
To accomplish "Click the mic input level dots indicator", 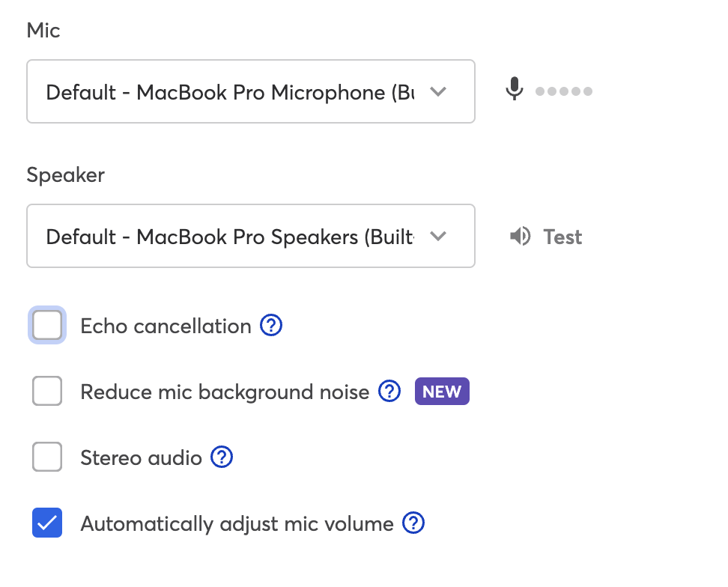I will [564, 91].
